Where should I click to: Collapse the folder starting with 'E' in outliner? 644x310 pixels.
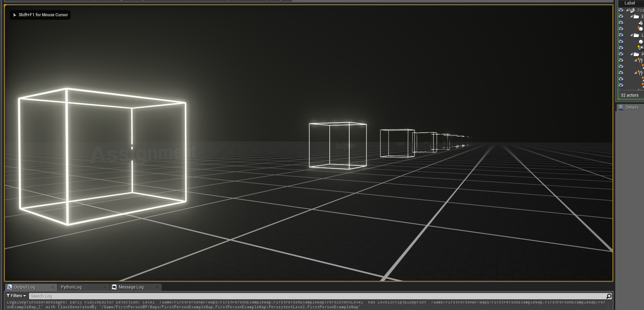click(x=632, y=17)
